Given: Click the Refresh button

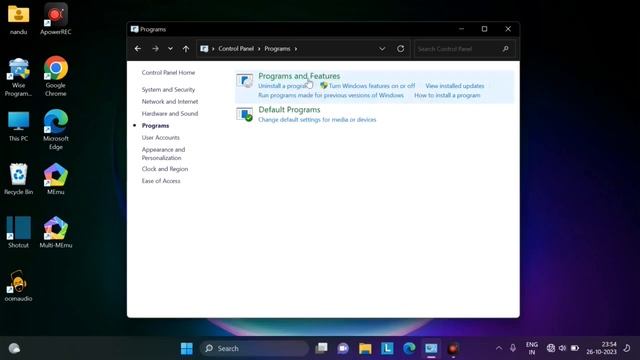Looking at the screenshot, I should (x=400, y=49).
